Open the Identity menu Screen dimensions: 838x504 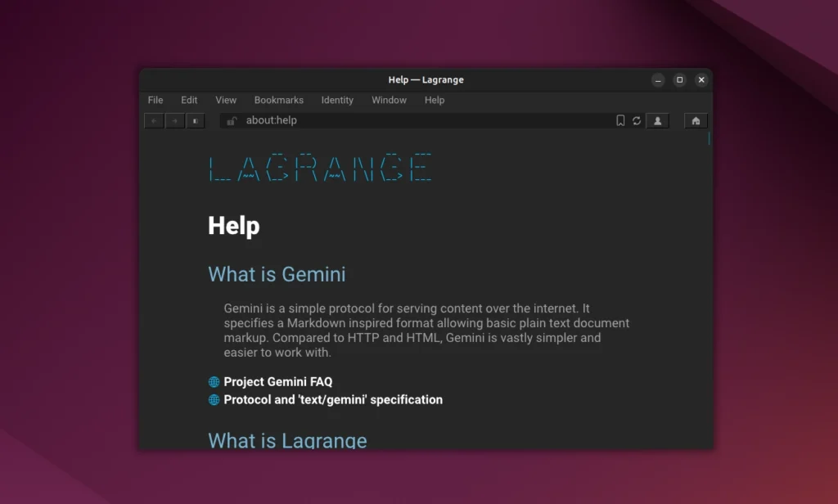[337, 100]
